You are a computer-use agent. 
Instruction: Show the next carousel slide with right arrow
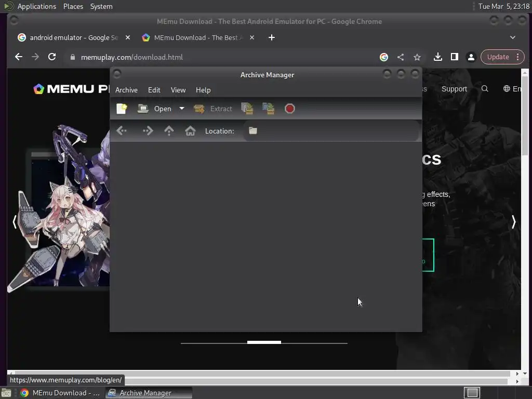513,222
